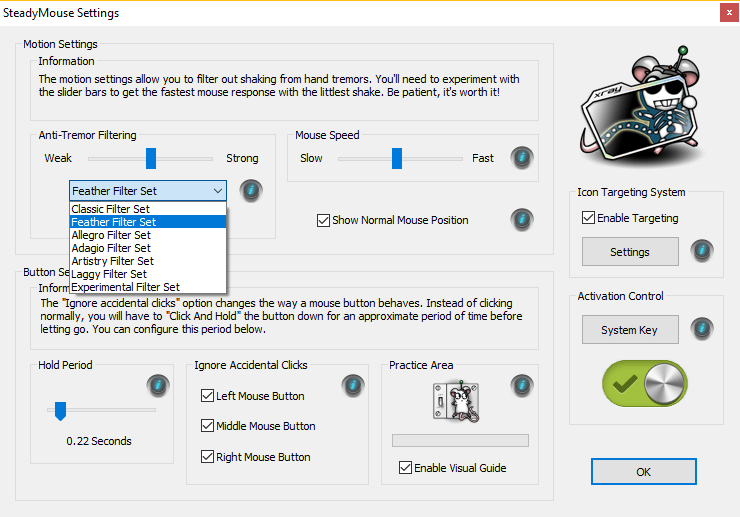The image size is (740, 517).
Task: Click the Ignore Accidental Clicks info icon
Action: [352, 384]
